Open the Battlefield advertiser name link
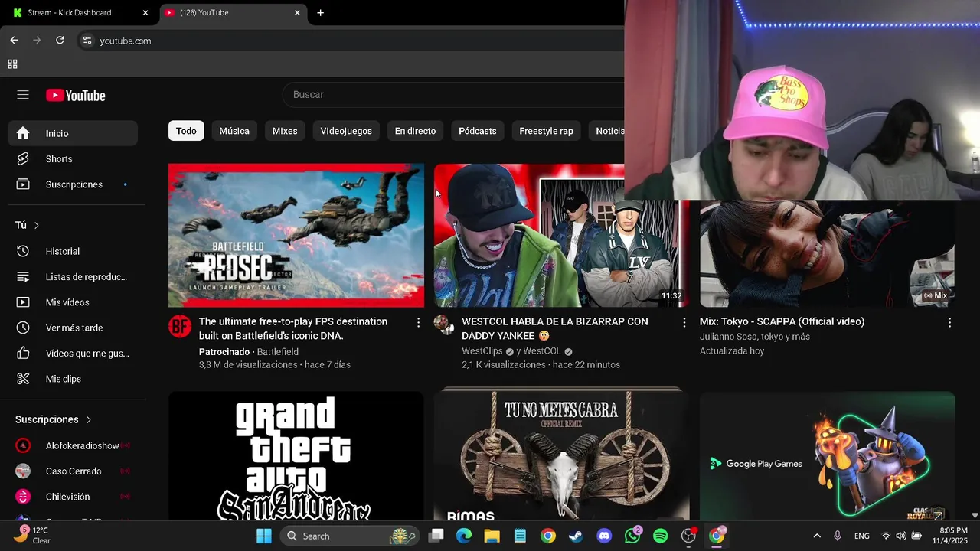980x551 pixels. click(278, 352)
